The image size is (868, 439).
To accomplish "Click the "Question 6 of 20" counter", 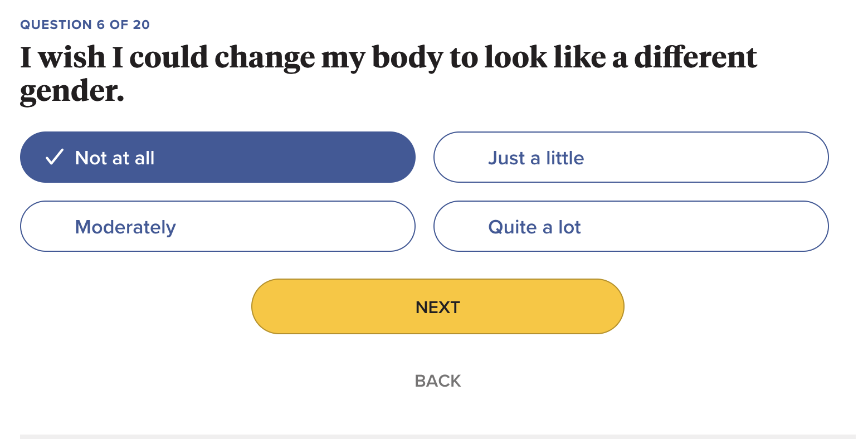I will [85, 25].
